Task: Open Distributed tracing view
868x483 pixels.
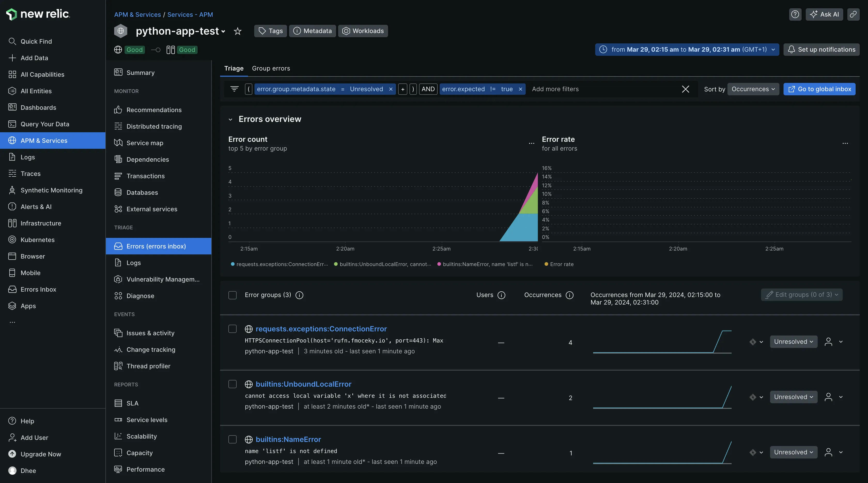Action: point(154,126)
